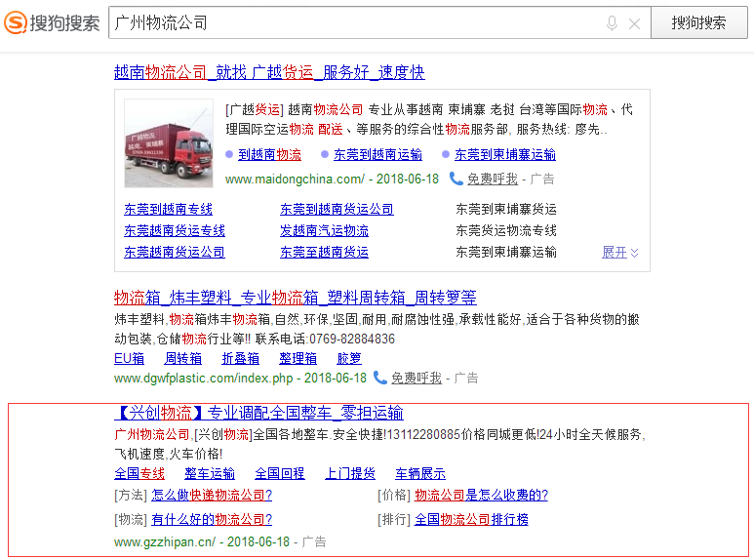Open 怎么做快递物流公司? link
The image size is (754, 560).
pos(212,495)
